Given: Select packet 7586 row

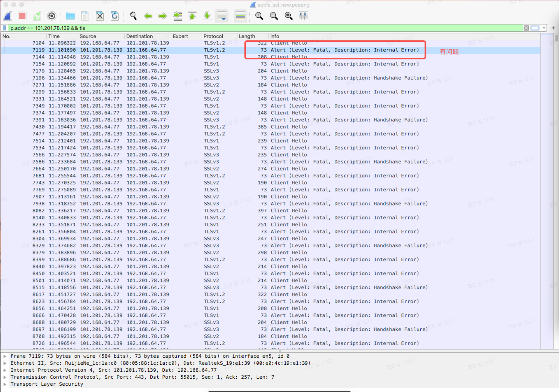Looking at the screenshot, I should point(270,162).
